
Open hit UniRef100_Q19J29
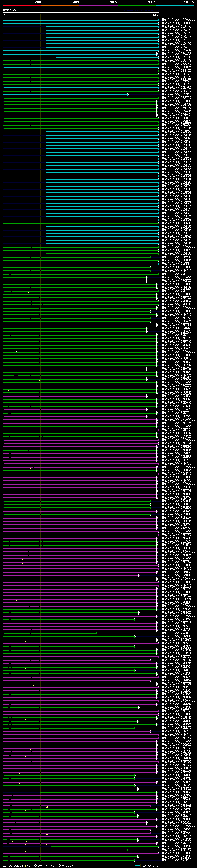click(177, 30)
